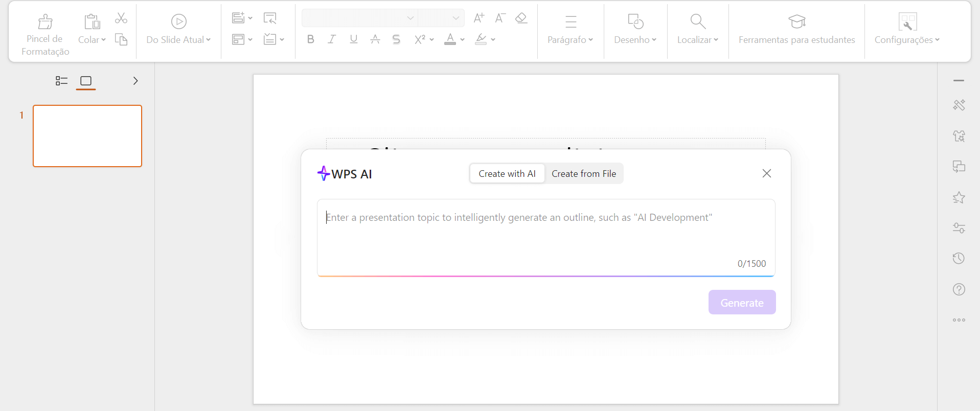Toggle text shadow S icon
This screenshot has width=980, height=411.
[x=396, y=39]
